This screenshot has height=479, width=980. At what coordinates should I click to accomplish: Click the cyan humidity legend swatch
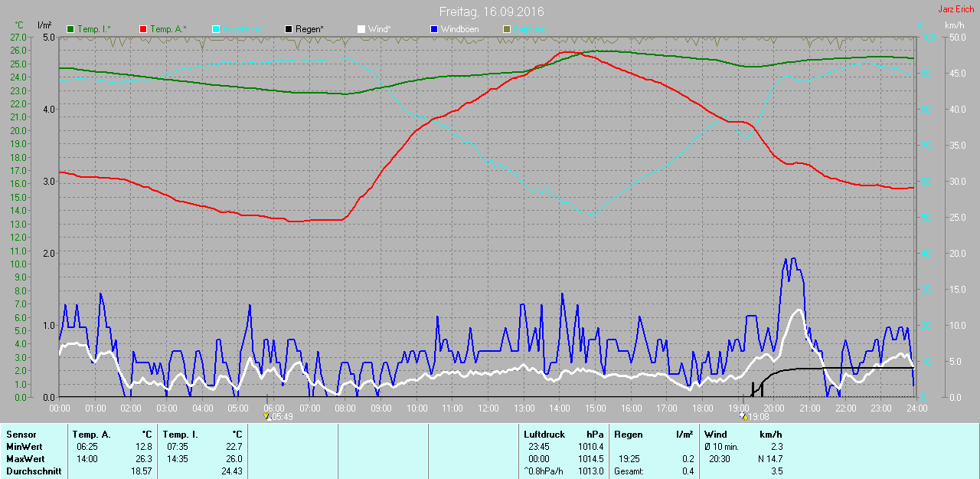tap(215, 29)
